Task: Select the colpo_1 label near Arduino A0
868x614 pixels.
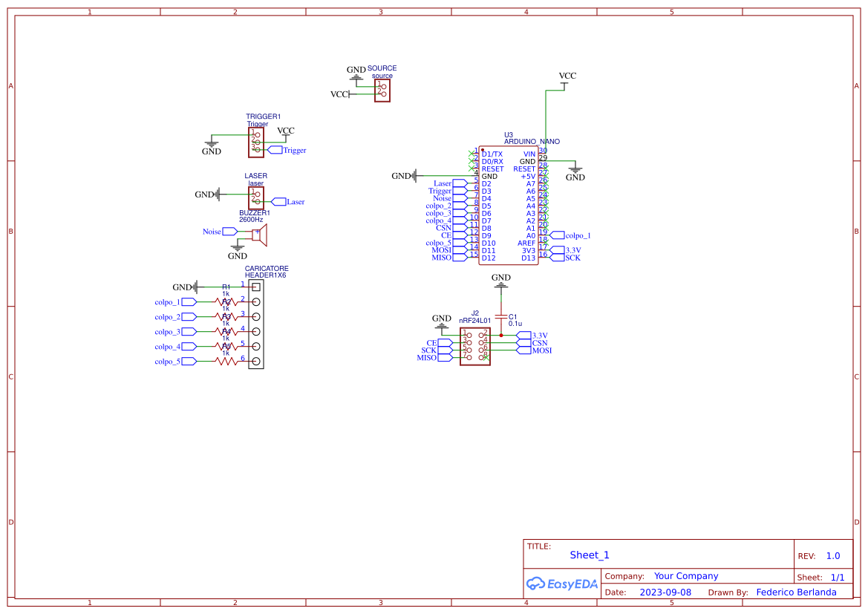Action: pyautogui.click(x=578, y=235)
